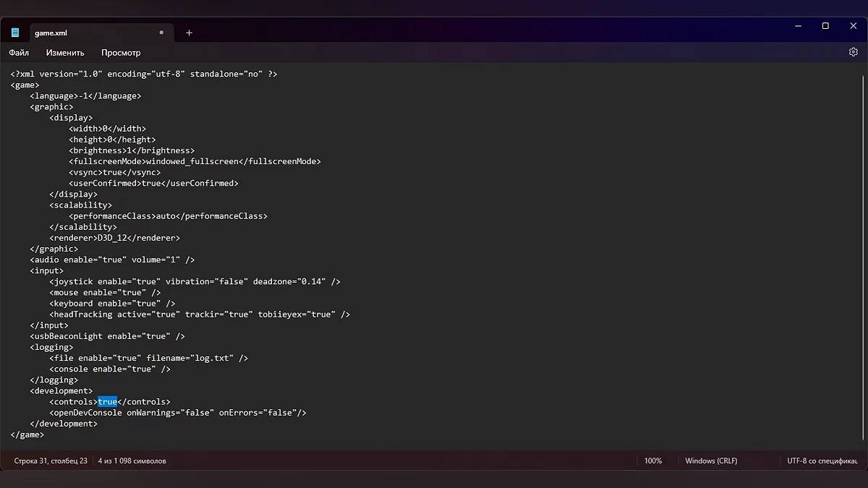Click the width 0 line

(x=108, y=129)
